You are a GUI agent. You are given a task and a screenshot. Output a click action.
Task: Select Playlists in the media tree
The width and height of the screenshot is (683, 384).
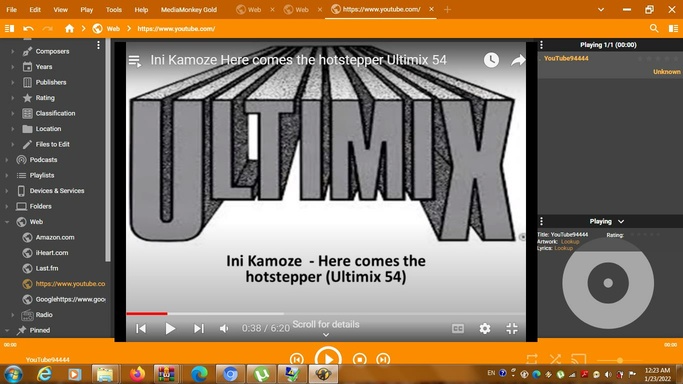point(42,175)
